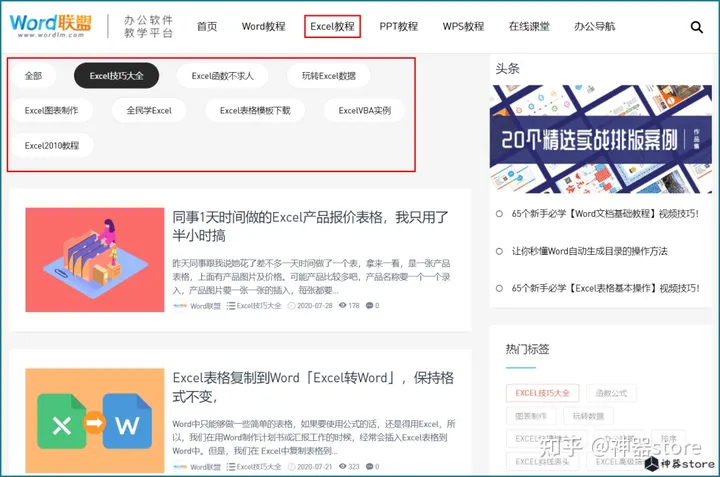Click the Excel技巧大全 category under the Excel转Word article
This screenshot has height=477, width=720.
click(259, 467)
